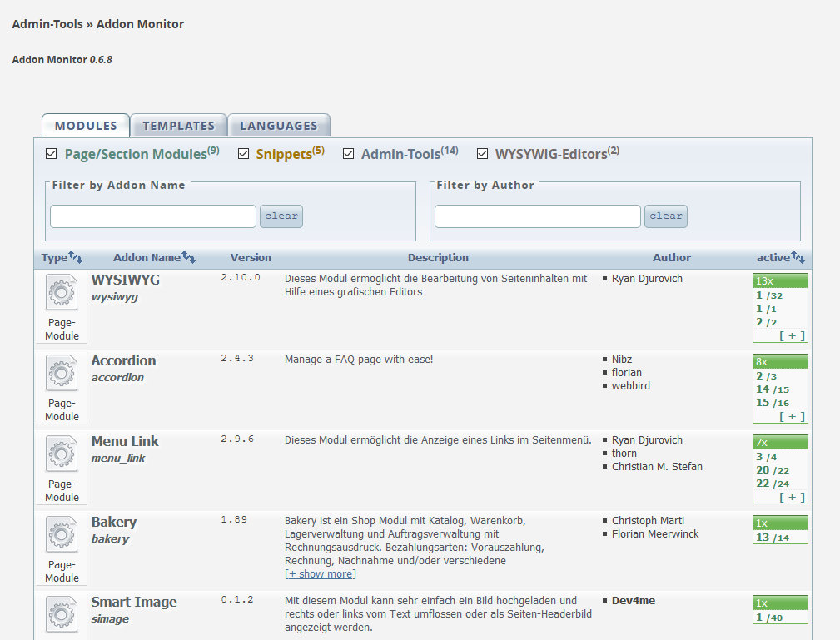Toggle the WYSYWIG-Editors checkbox
The image size is (840, 640).
pyautogui.click(x=482, y=154)
